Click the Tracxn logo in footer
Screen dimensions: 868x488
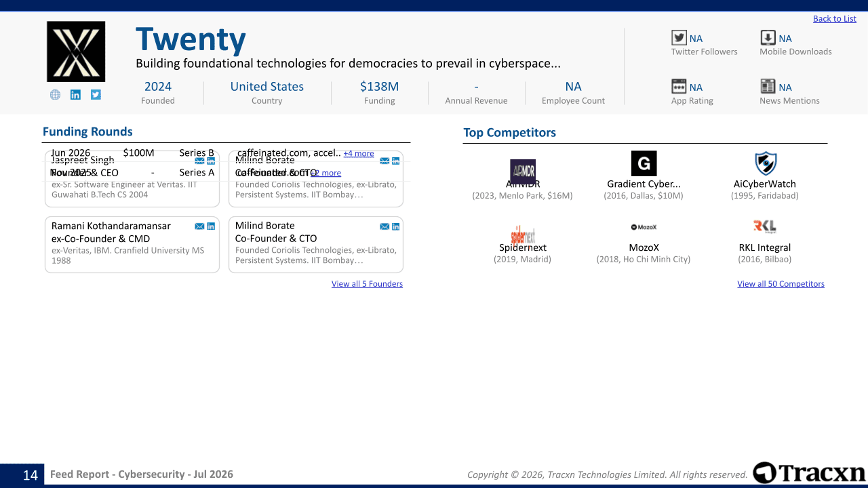click(809, 473)
